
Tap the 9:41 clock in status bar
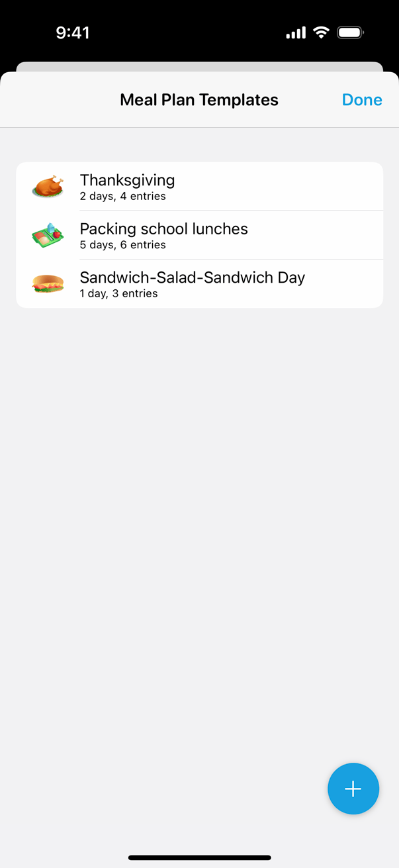tap(73, 32)
